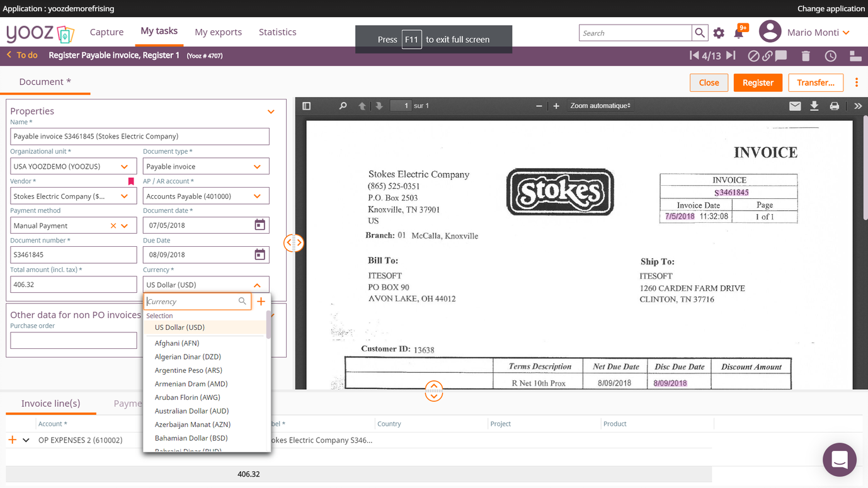Print the PDF document

835,106
